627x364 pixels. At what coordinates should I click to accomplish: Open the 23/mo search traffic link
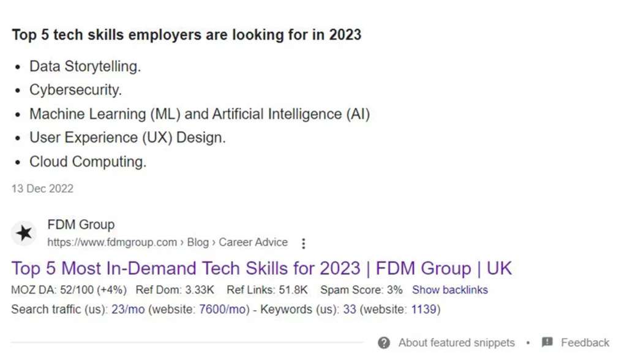pyautogui.click(x=128, y=310)
